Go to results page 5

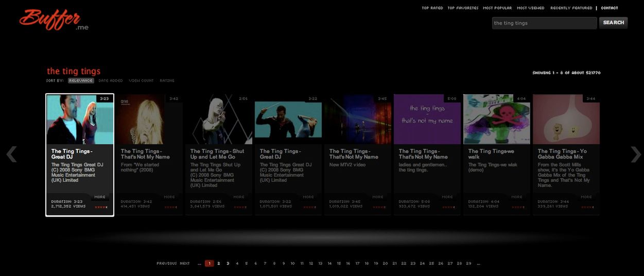[247, 263]
